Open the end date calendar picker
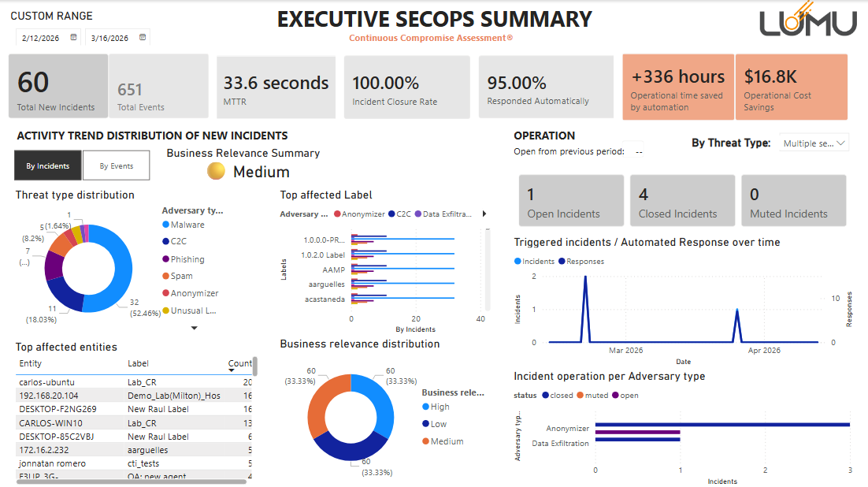Image resolution: width=868 pixels, height=487 pixels. point(143,37)
